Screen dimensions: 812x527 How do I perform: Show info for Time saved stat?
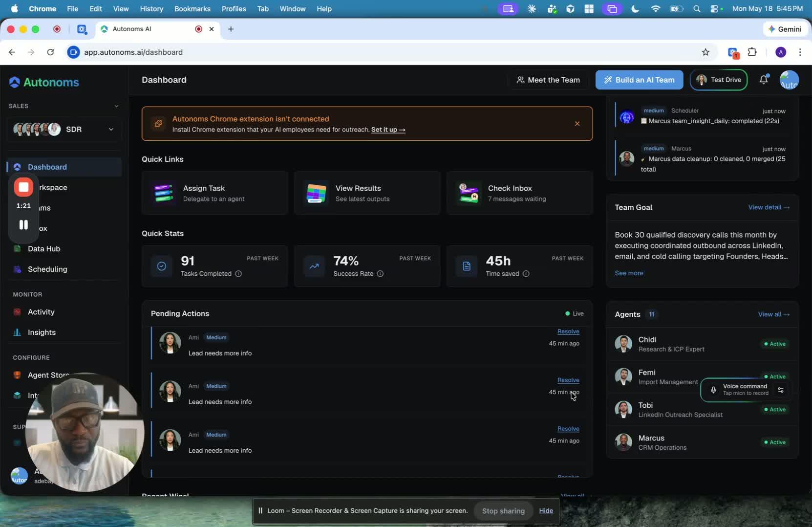526,274
